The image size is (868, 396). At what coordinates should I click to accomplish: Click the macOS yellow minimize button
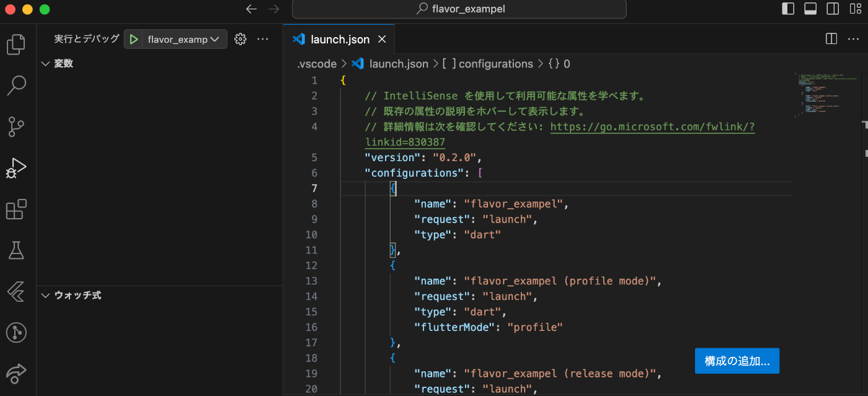click(27, 9)
